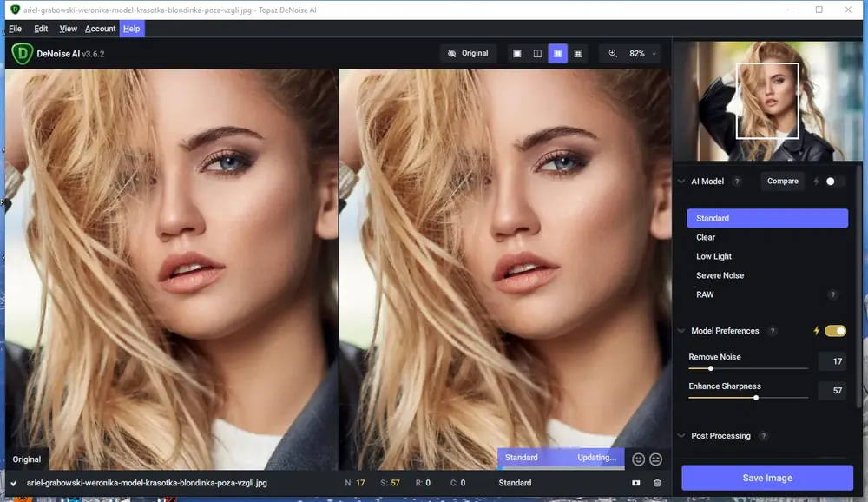
Task: Click the Compare button
Action: point(783,182)
